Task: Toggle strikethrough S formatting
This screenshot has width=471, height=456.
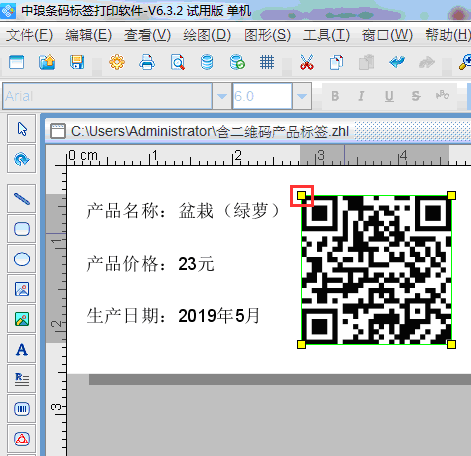Action: 416,96
